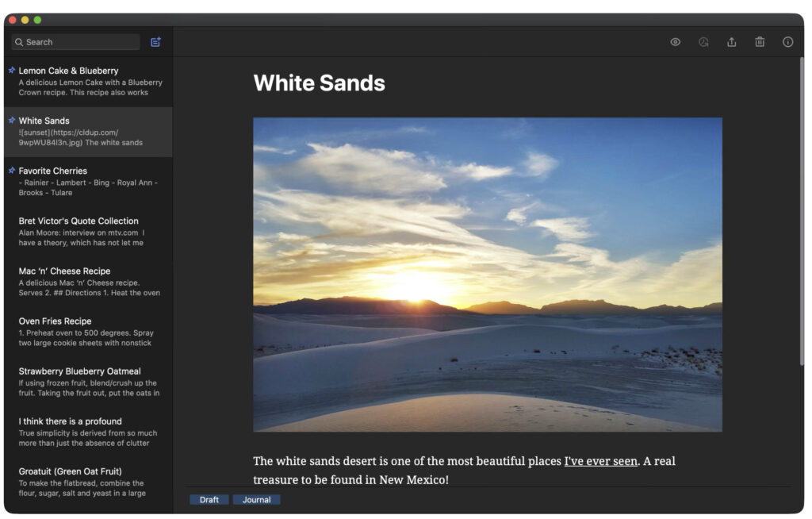Viewport: 812px width, 519px height.
Task: Create a new note with the compose icon
Action: click(x=155, y=42)
